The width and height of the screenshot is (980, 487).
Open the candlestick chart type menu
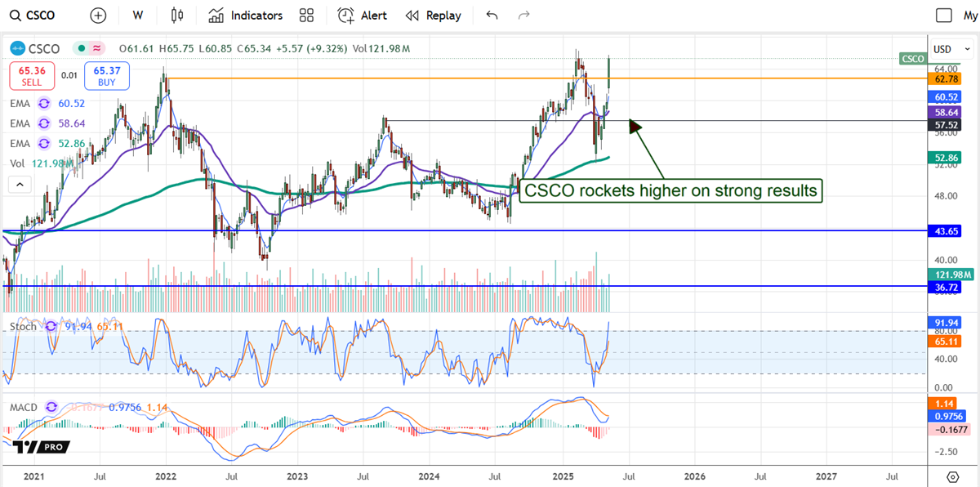[177, 16]
